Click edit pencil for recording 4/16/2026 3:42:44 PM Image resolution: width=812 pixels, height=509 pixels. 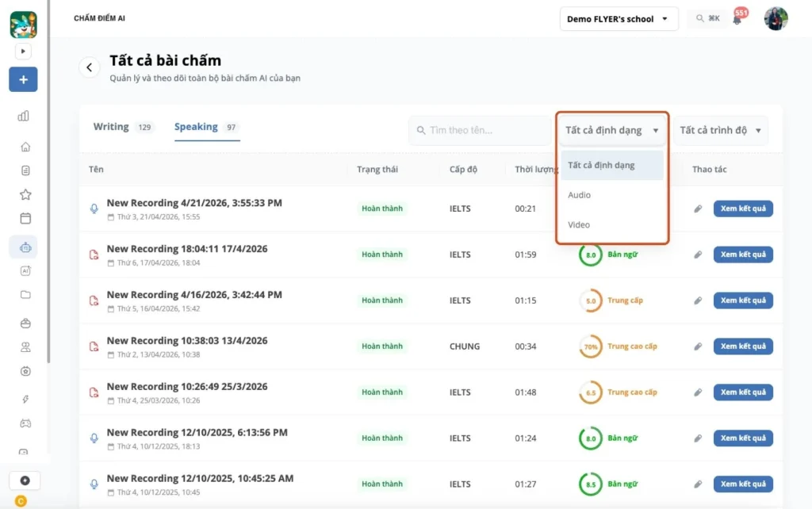pos(698,300)
